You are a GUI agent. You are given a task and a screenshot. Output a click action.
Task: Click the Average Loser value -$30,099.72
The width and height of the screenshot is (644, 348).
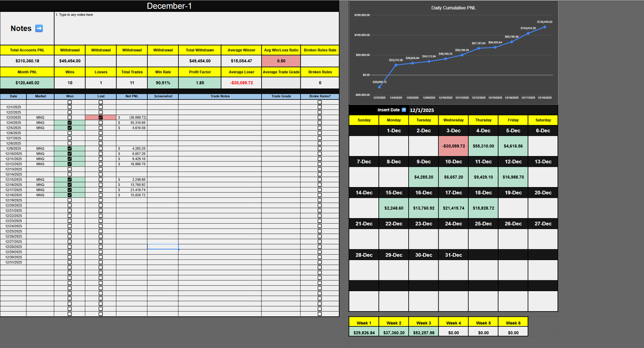coord(241,83)
